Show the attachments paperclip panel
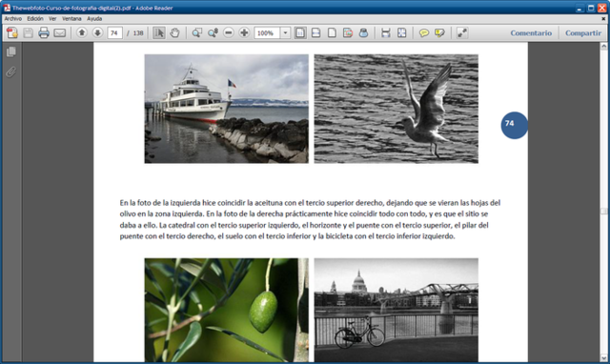The width and height of the screenshot is (610, 364). 11,72
